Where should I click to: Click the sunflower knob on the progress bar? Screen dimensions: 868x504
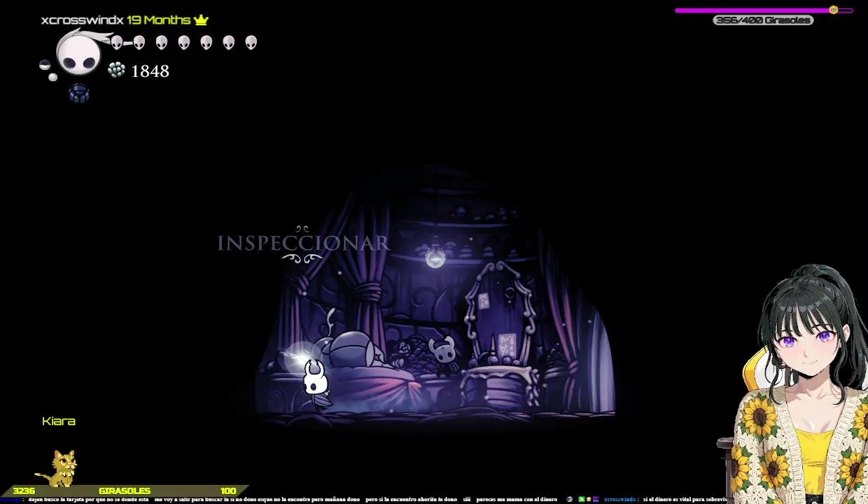pos(833,10)
